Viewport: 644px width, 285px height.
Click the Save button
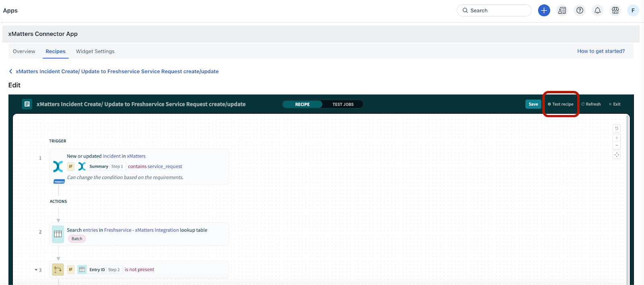coord(533,104)
